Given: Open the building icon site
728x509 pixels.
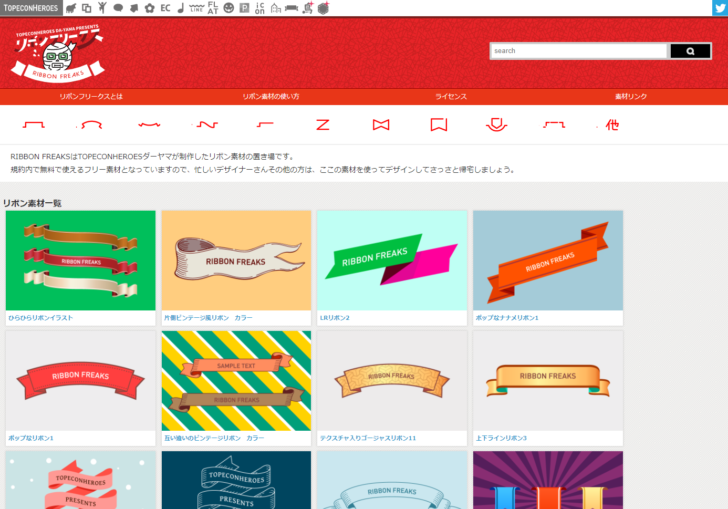Looking at the screenshot, I should click(x=276, y=8).
